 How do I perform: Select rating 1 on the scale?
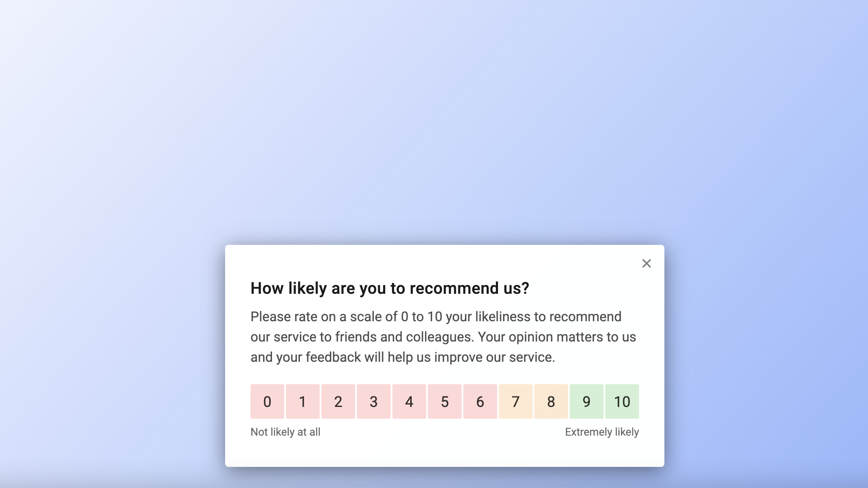303,401
